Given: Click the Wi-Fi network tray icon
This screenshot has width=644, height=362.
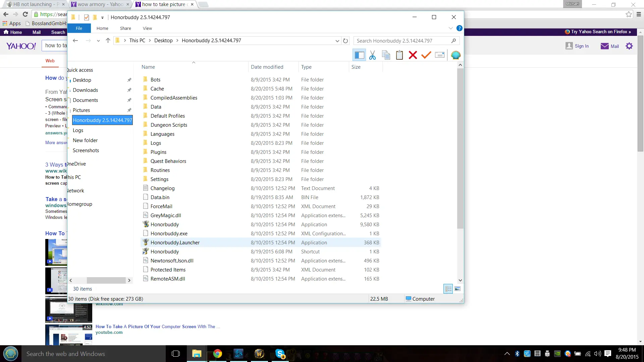Looking at the screenshot, I should tap(588, 354).
